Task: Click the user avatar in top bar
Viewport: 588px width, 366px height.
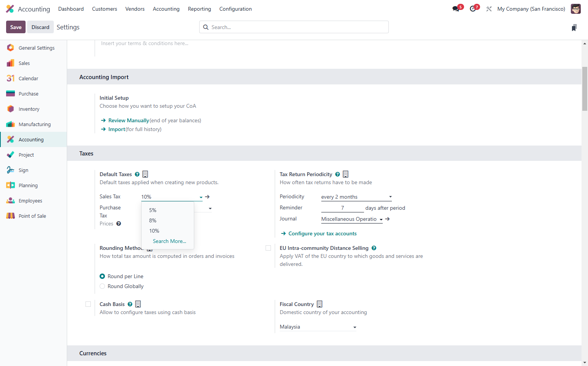Action: pyautogui.click(x=576, y=9)
